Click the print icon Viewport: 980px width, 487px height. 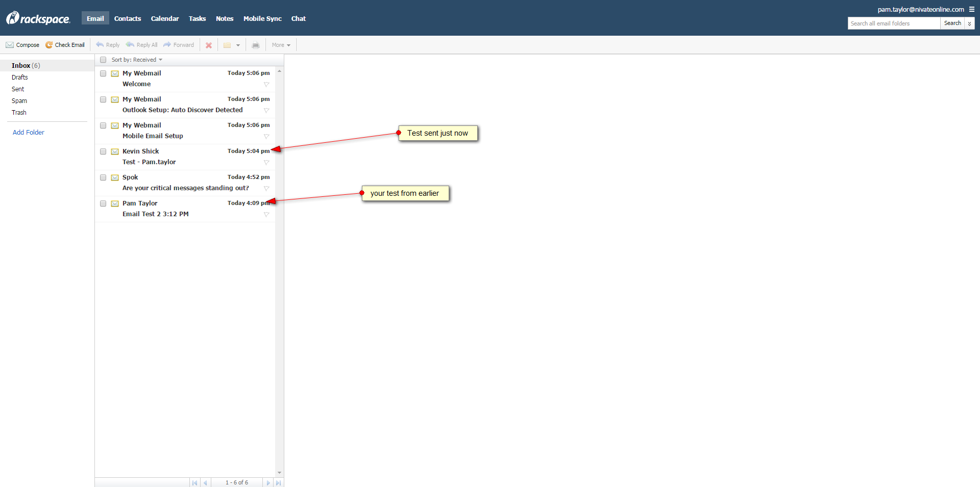[256, 45]
